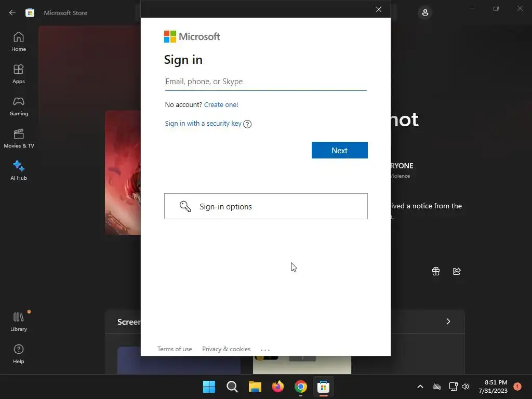Click the OneDrive cloud tray icon
Image resolution: width=532 pixels, height=399 pixels.
click(437, 387)
